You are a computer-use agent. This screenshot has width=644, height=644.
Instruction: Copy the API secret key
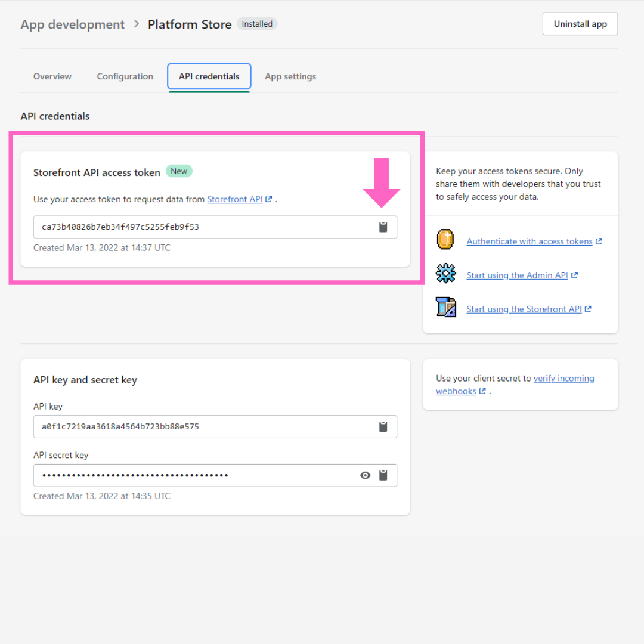(x=383, y=475)
